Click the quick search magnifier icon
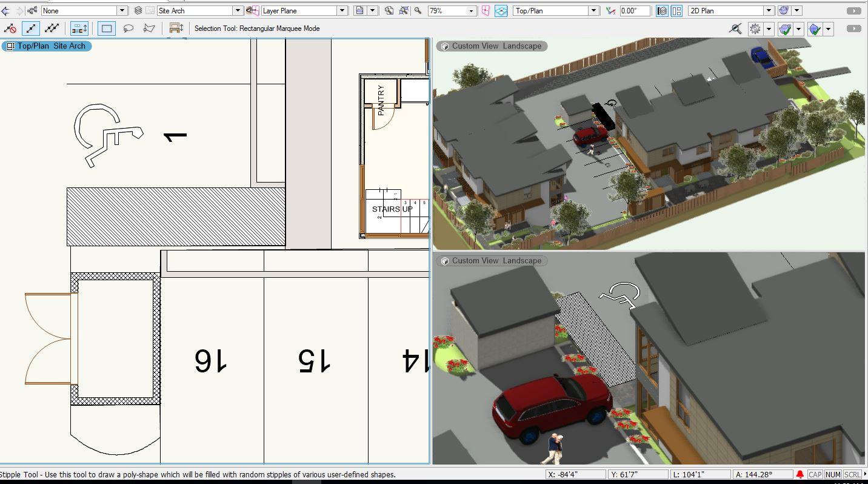 pyautogui.click(x=736, y=29)
